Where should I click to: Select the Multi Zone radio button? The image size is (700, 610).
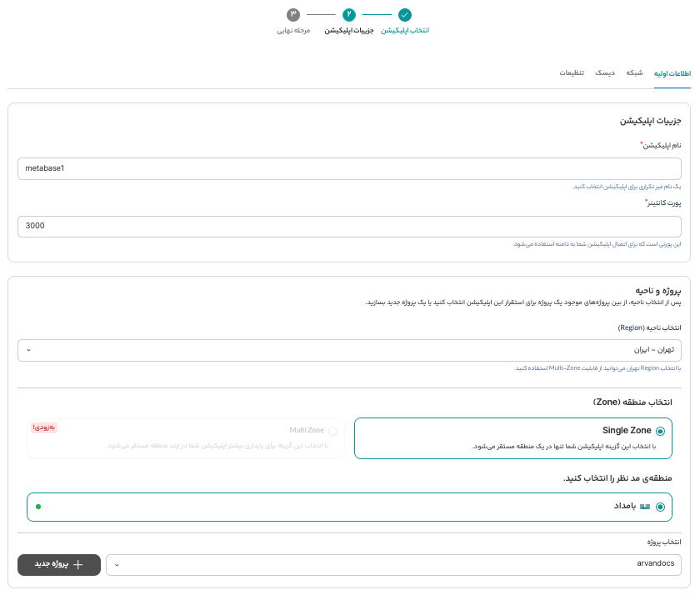(x=333, y=431)
